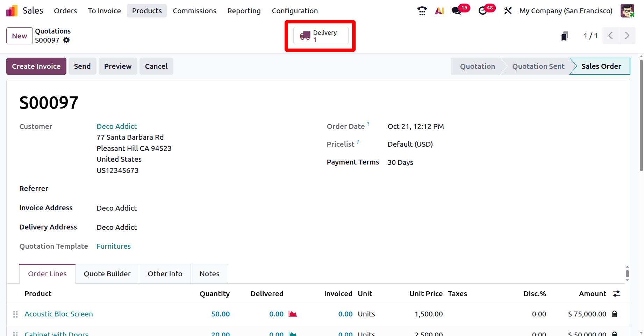Open the Configuration menu
Screen dimensions: 644x336
[x=295, y=11]
